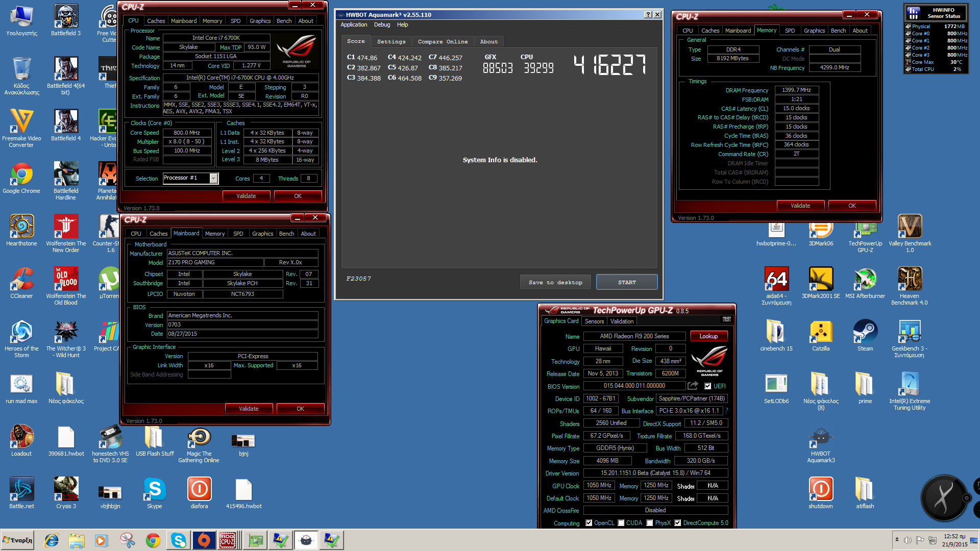Open Valley Benchmark 1.0 icon
980x551 pixels.
(910, 234)
